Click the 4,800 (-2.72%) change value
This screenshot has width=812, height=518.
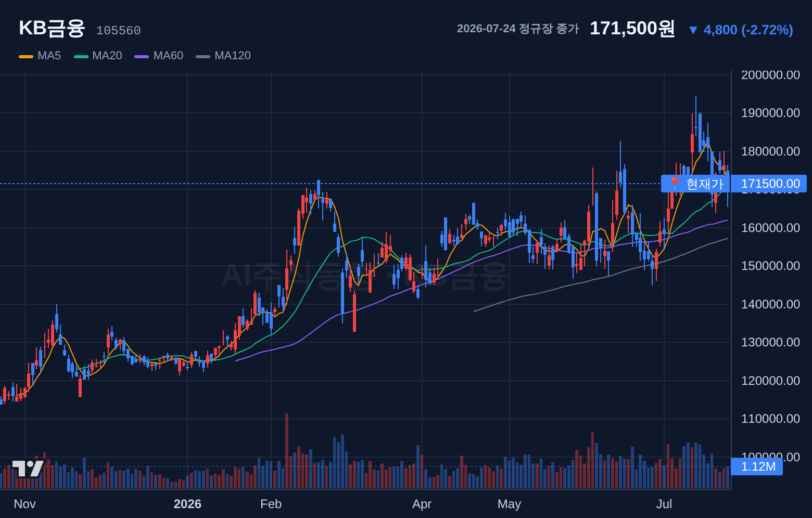click(748, 30)
